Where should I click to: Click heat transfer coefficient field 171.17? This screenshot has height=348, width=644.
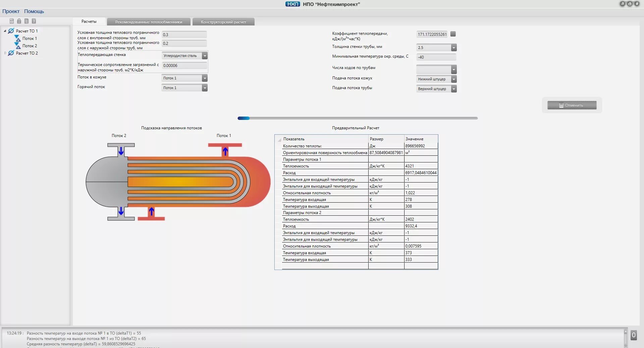pos(432,34)
